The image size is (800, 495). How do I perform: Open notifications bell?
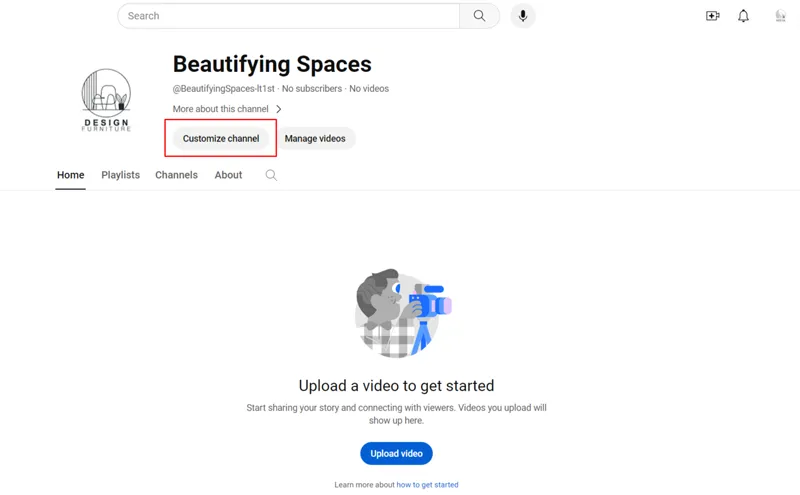pos(743,16)
